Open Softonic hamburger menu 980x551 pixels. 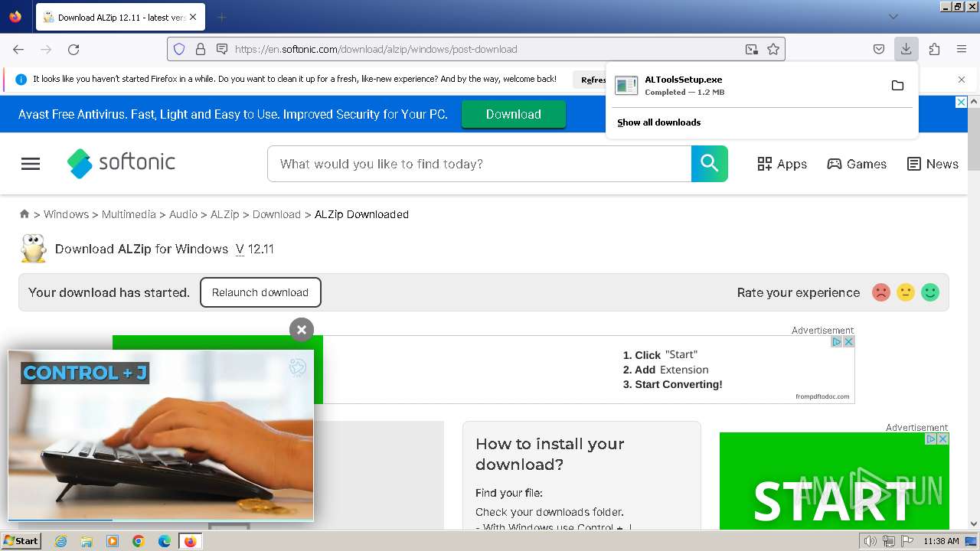click(31, 164)
